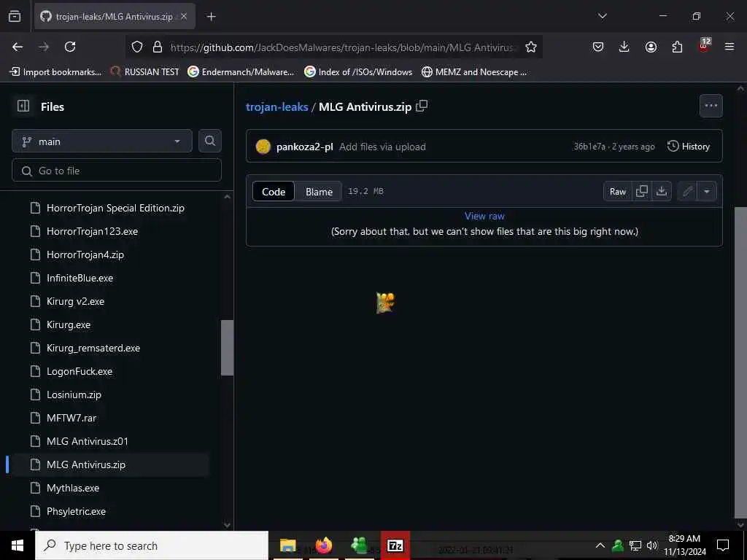The height and width of the screenshot is (560, 747).
Task: Click pankoza2-pl avatar image
Action: pyautogui.click(x=263, y=146)
